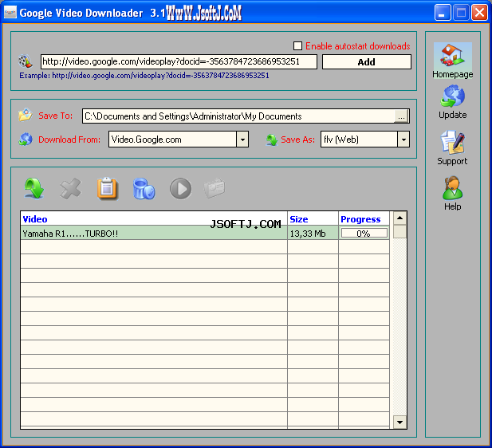The image size is (492, 448).
Task: Click the Download From: label
Action: coord(69,140)
